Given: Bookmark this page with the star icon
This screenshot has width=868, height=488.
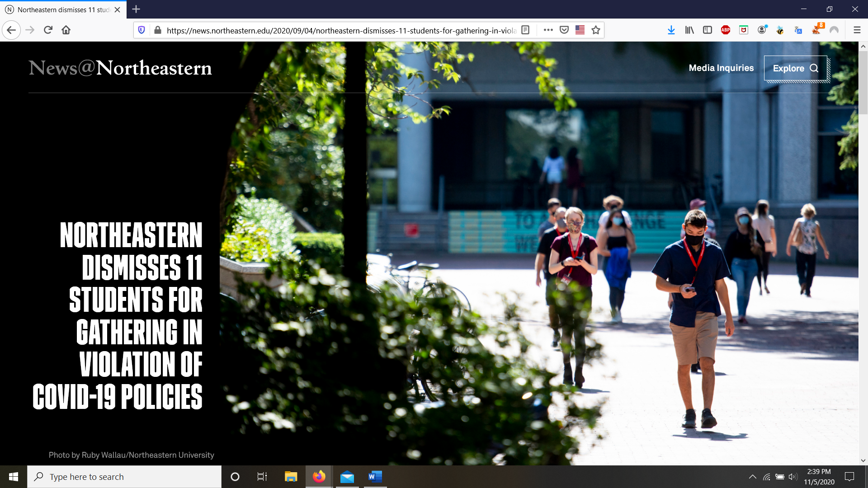Looking at the screenshot, I should click(x=596, y=30).
